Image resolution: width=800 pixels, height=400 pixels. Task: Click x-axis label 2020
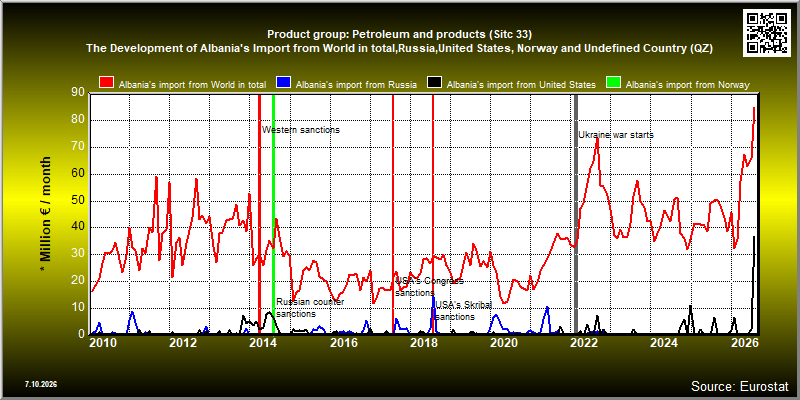pyautogui.click(x=504, y=343)
